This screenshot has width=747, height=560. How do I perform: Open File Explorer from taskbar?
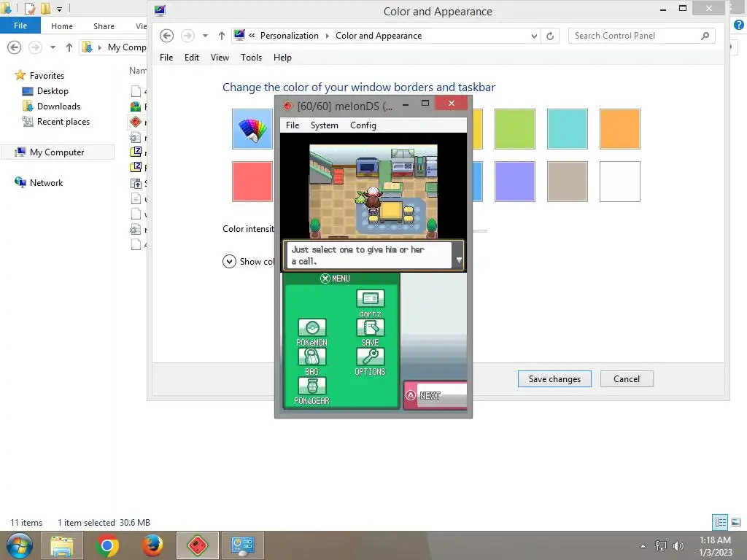coord(62,545)
